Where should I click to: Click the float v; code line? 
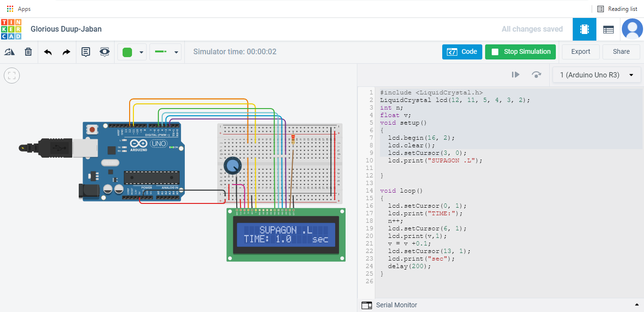pos(396,115)
